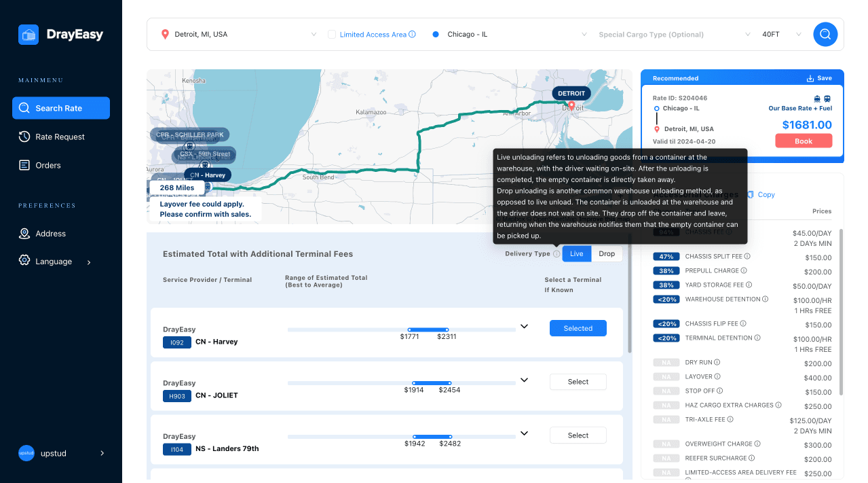The height and width of the screenshot is (483, 868).
Task: Click the DrayEasy logo icon
Action: pyautogui.click(x=29, y=35)
